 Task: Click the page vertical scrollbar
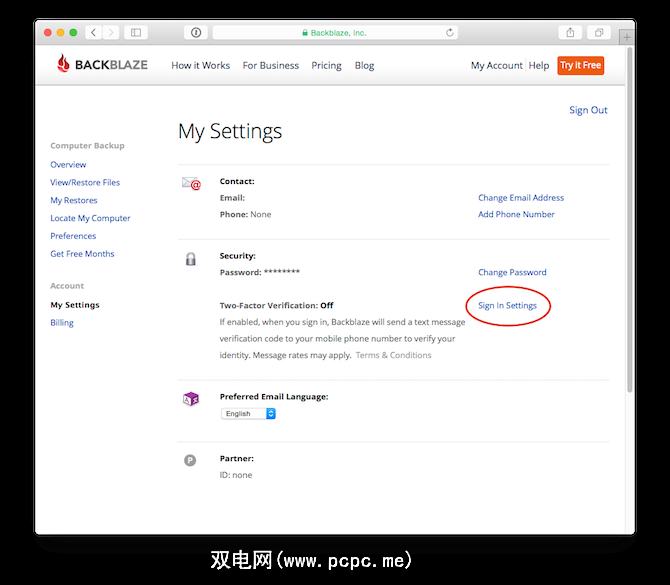click(629, 222)
